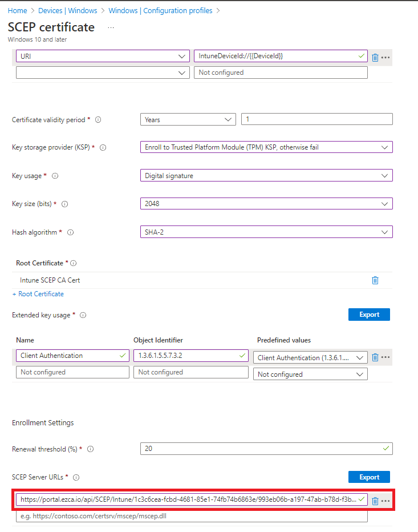418x532 pixels.
Task: Export the Extended key usage list
Action: tap(369, 315)
